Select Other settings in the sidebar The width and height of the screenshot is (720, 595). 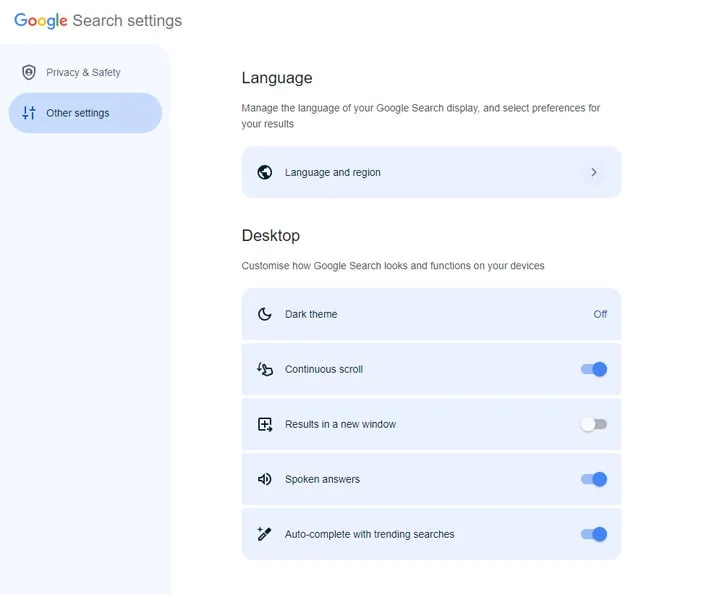coord(85,113)
